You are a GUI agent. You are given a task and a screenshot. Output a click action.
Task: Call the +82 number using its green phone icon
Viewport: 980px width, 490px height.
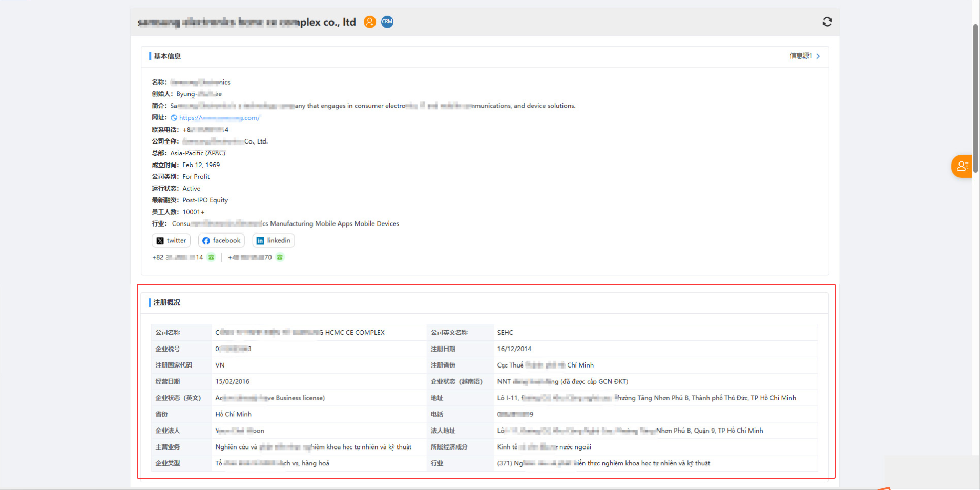211,257
